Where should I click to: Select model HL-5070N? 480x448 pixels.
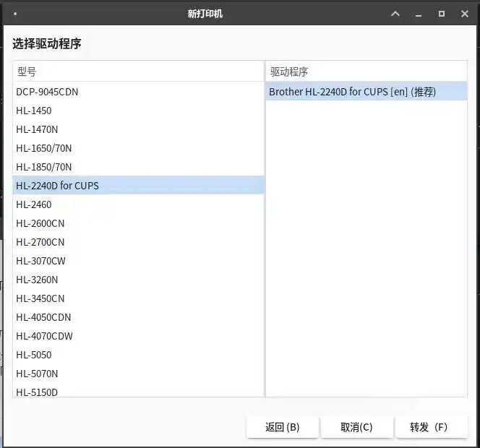[138, 374]
